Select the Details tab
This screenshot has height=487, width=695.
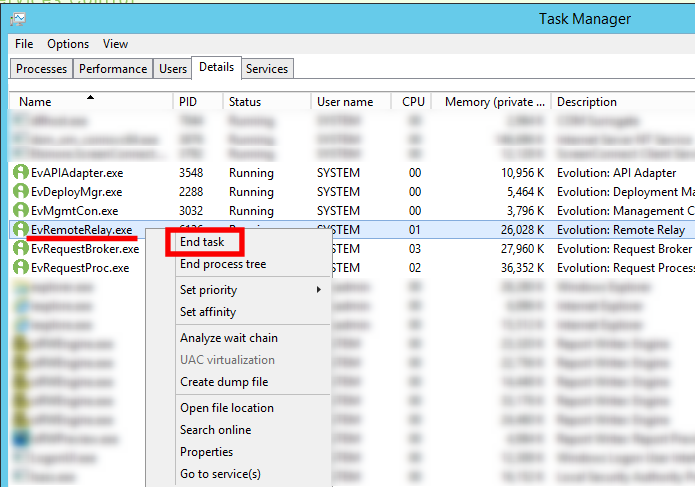(x=216, y=67)
